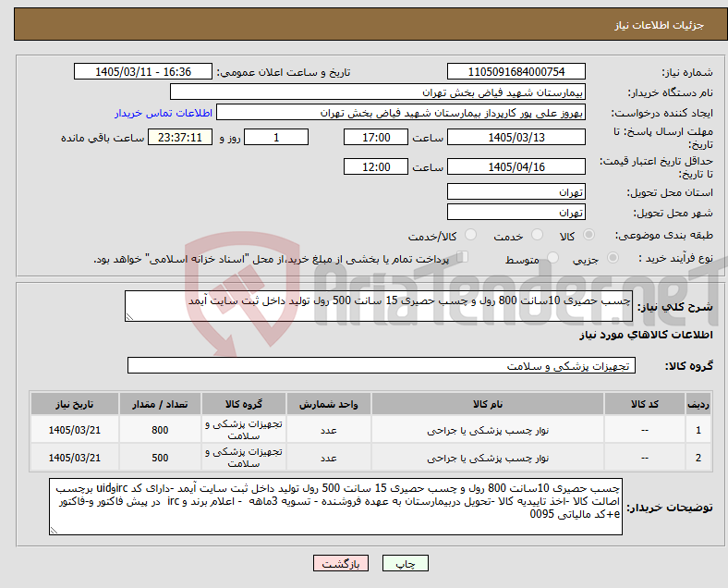Click need date 1405/03/21 in row 2
728x588 pixels.
74,458
